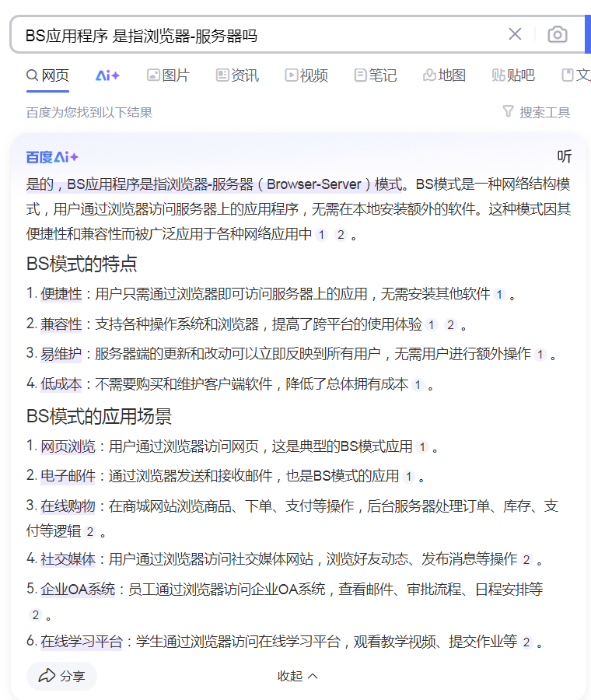Open citation 2 in intro paragraph
This screenshot has width=591, height=700.
tap(341, 235)
